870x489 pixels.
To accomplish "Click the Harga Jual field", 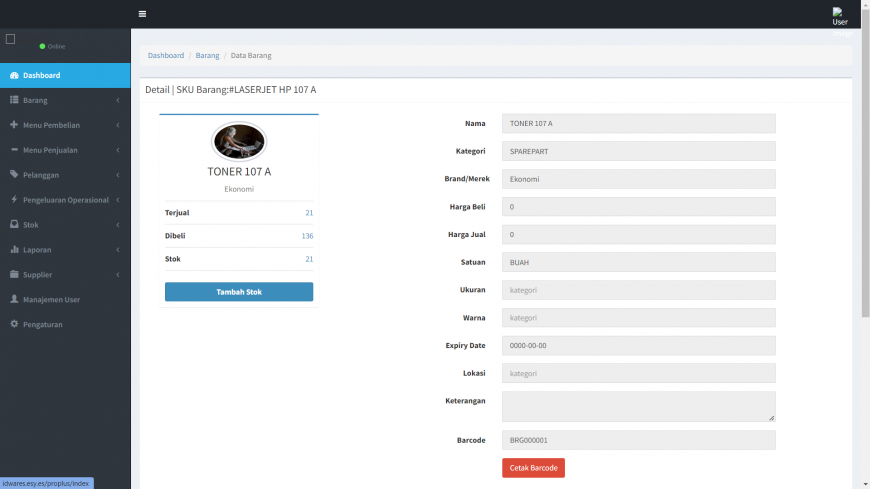I will pyautogui.click(x=639, y=235).
